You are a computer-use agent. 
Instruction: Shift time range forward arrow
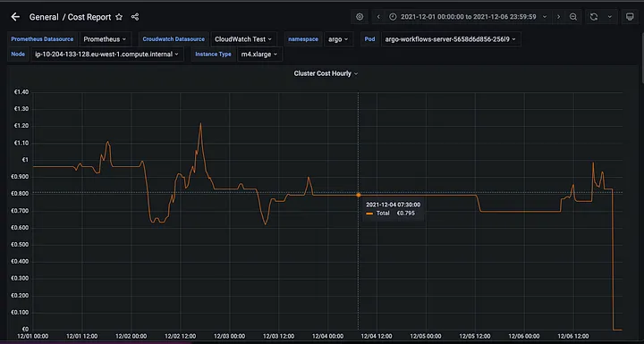pyautogui.click(x=558, y=17)
